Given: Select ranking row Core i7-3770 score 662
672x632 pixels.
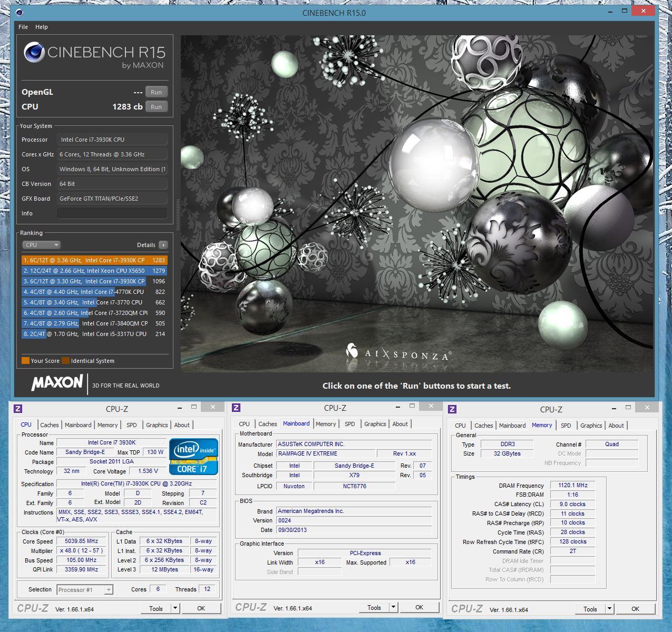Looking at the screenshot, I should (94, 302).
